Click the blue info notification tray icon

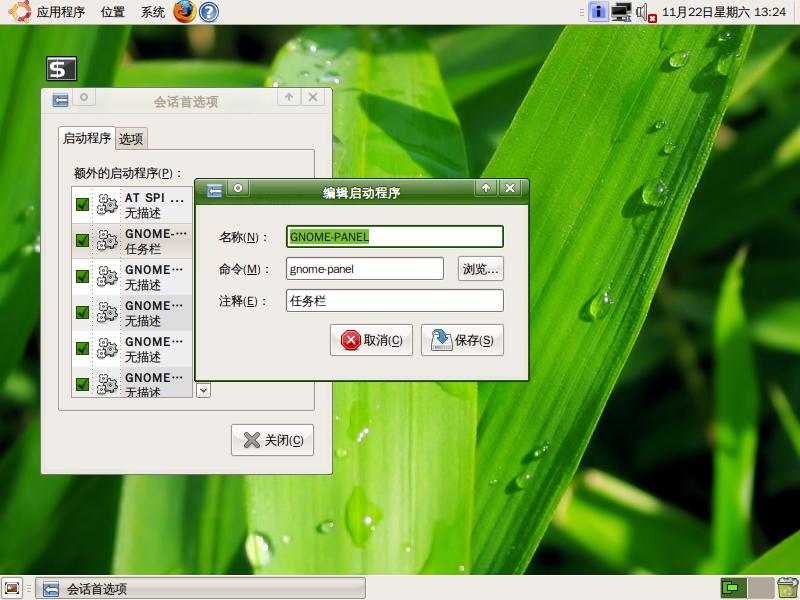pyautogui.click(x=598, y=12)
